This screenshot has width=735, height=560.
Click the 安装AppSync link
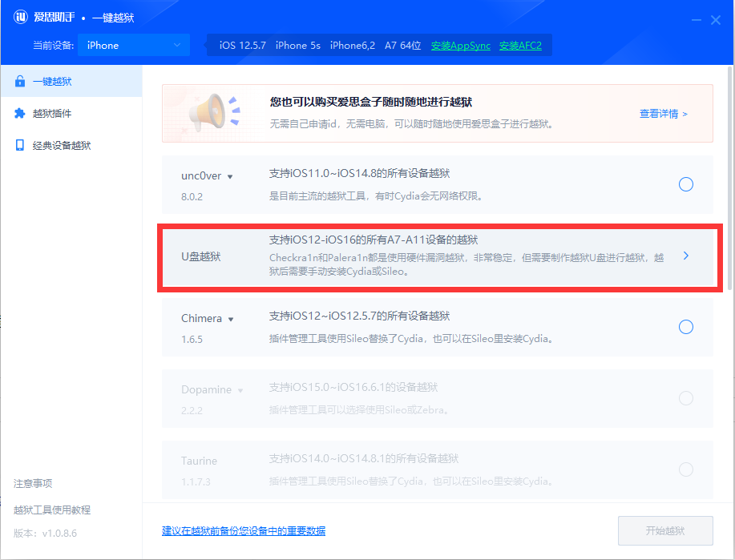460,45
